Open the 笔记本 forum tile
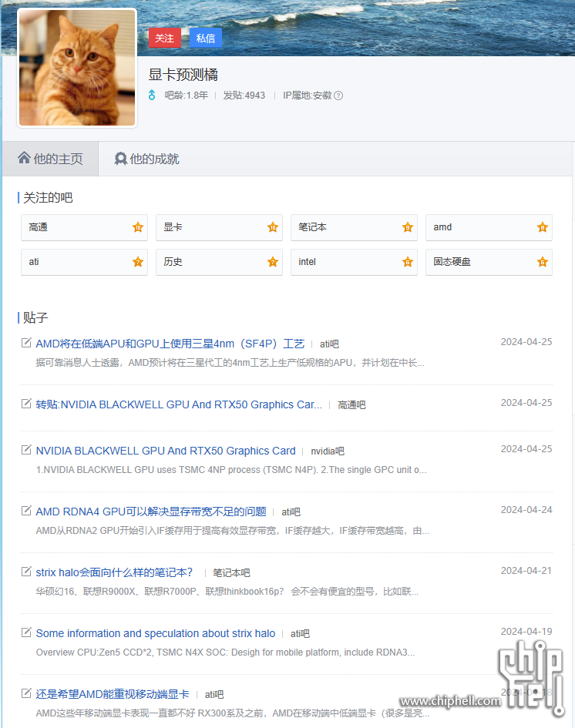Screen dimensions: 575x728 [x=354, y=227]
